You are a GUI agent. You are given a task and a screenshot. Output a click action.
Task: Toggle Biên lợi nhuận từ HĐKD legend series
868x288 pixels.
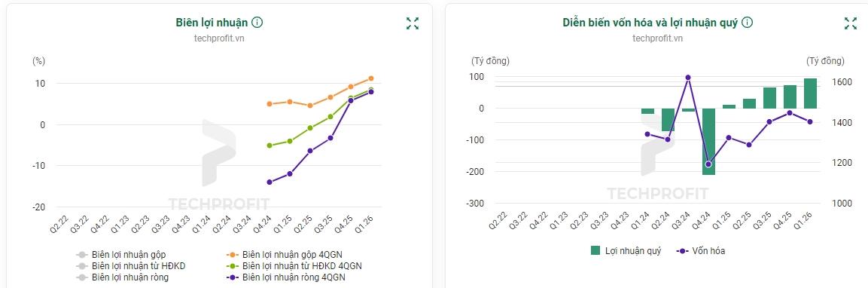(130, 266)
